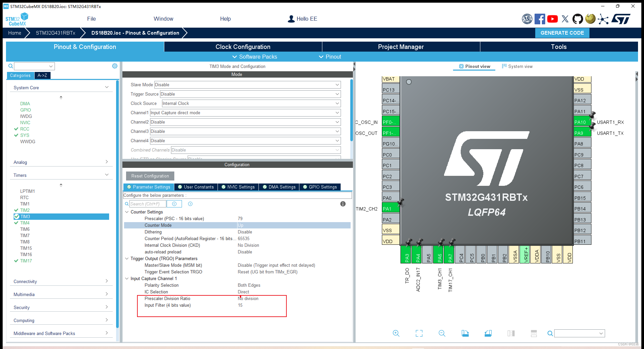Zoom in on the pinout view
Viewport: 644px width, 349px height.
pyautogui.click(x=396, y=333)
